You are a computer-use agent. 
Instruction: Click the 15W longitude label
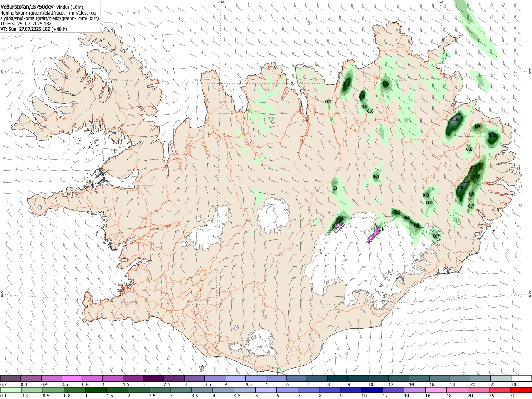[x=440, y=2]
